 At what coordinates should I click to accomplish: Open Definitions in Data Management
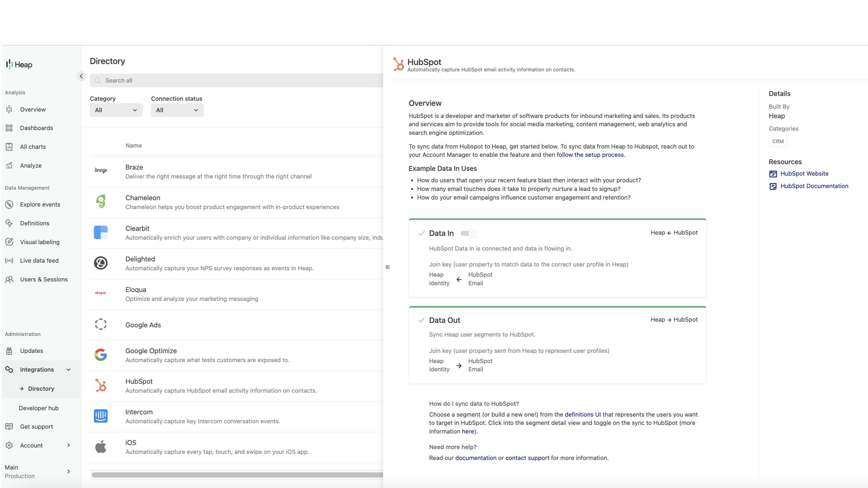pyautogui.click(x=35, y=223)
